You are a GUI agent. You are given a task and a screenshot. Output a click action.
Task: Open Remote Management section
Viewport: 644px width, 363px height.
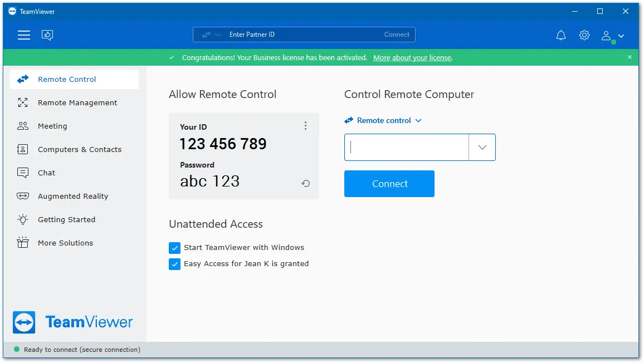tap(74, 102)
